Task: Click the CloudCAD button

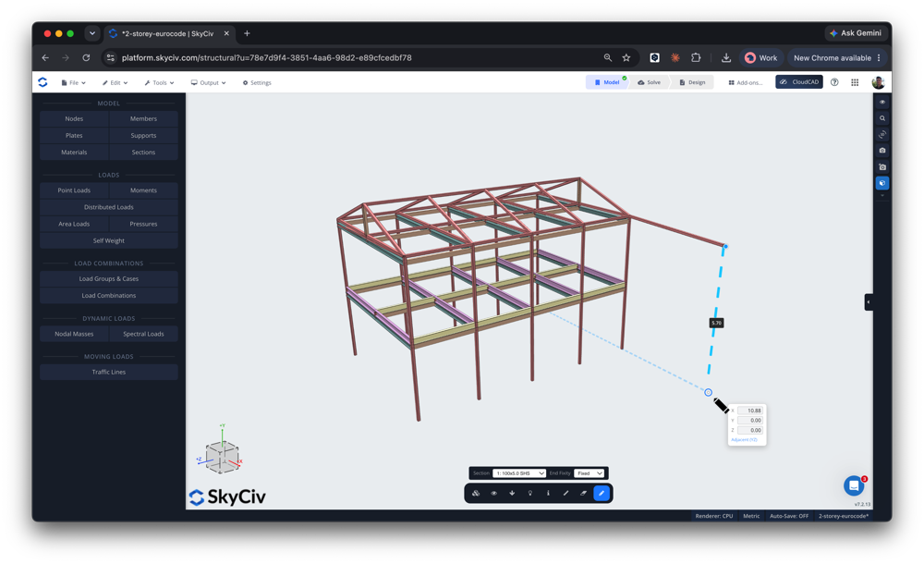Action: (x=799, y=82)
